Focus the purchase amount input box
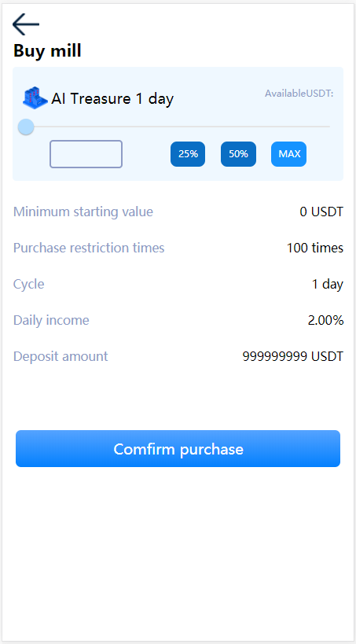Viewport: 356px width, 644px height. (86, 154)
